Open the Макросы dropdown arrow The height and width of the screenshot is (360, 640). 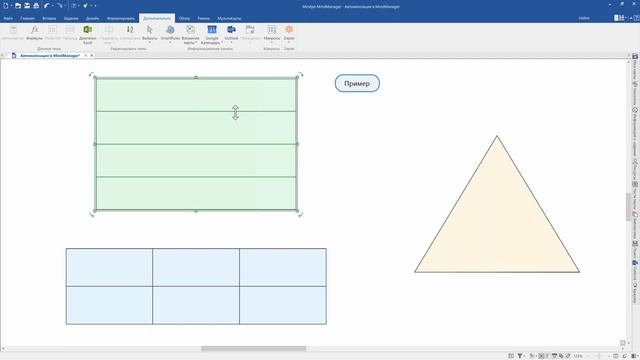pos(272,42)
